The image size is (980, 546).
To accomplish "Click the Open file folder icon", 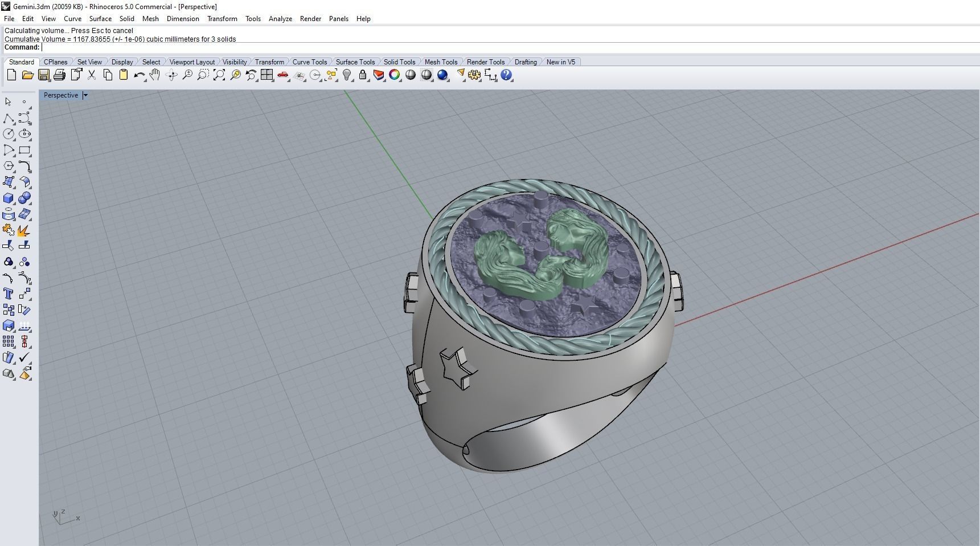I will [27, 75].
